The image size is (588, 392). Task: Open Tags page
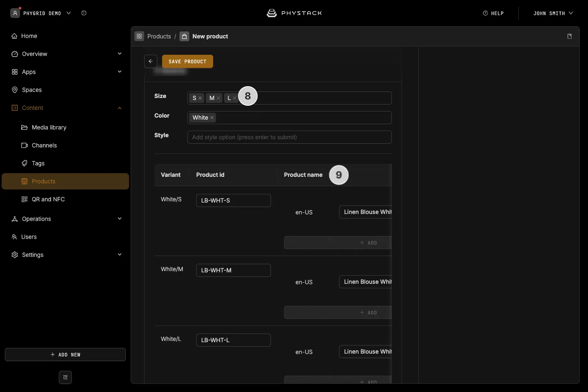click(x=65, y=163)
